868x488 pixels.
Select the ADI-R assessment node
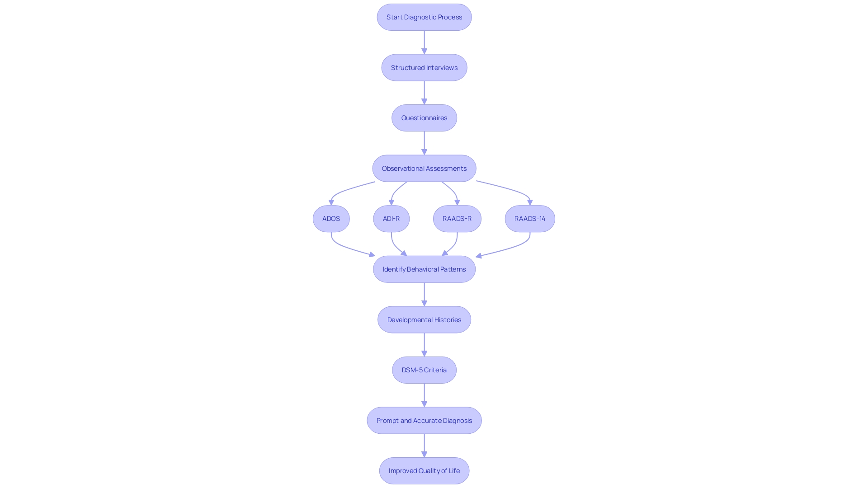click(x=391, y=218)
